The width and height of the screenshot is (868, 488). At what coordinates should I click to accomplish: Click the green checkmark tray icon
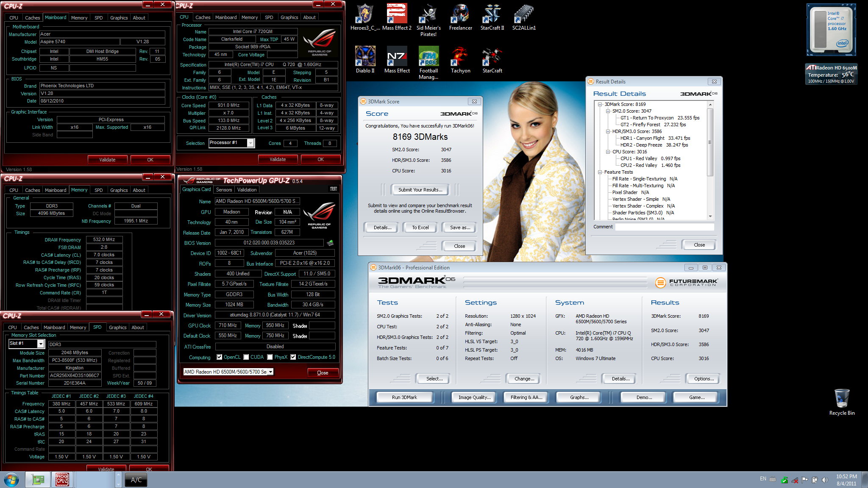click(784, 480)
